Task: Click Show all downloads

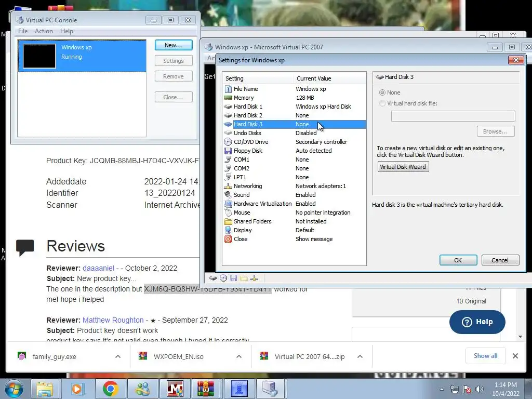Action: point(486,356)
